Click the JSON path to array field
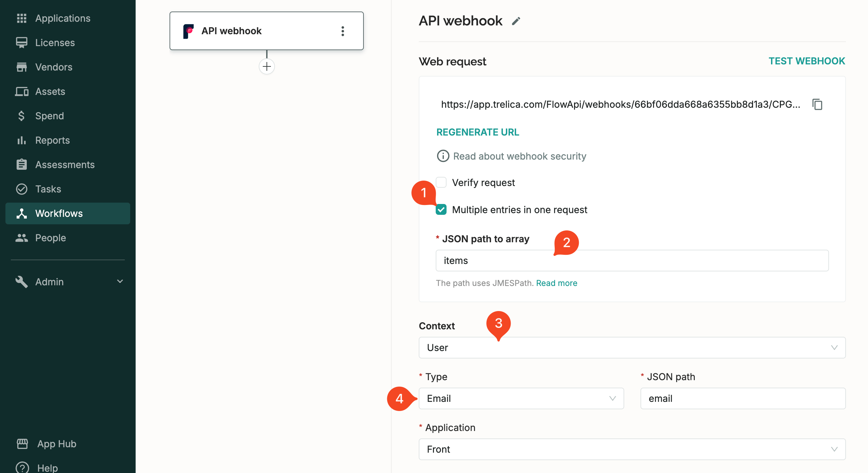This screenshot has height=473, width=868. pyautogui.click(x=632, y=261)
